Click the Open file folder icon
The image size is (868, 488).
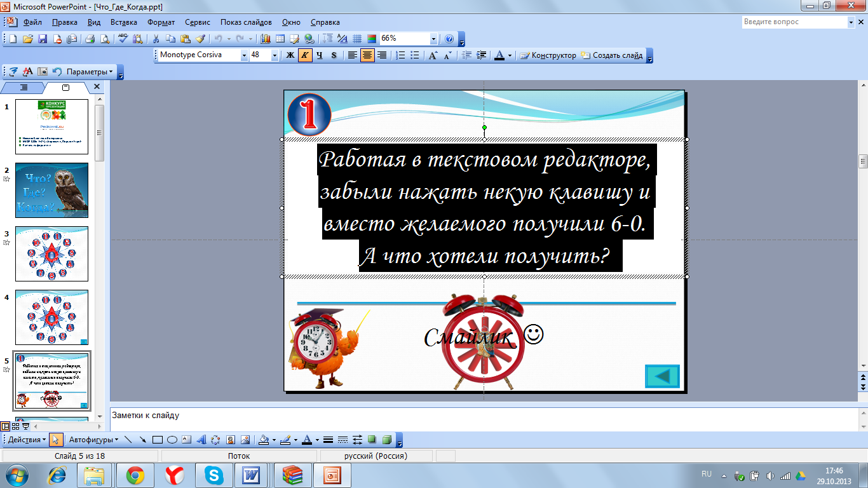point(28,39)
